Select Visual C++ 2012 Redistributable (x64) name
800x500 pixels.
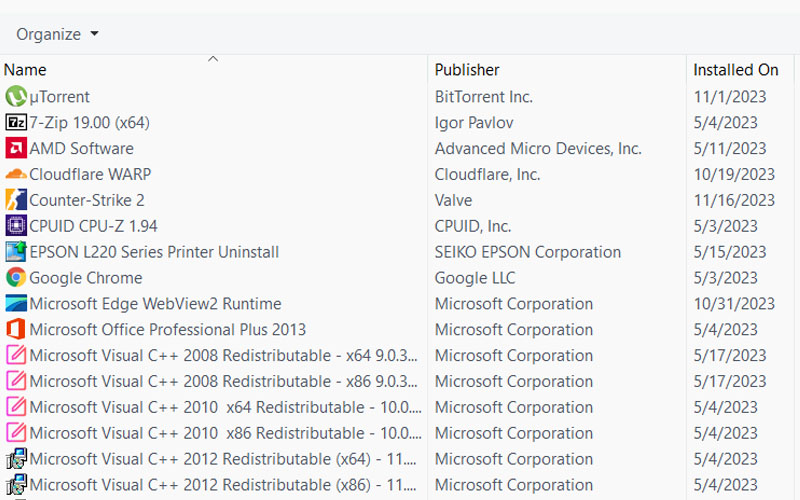223,459
